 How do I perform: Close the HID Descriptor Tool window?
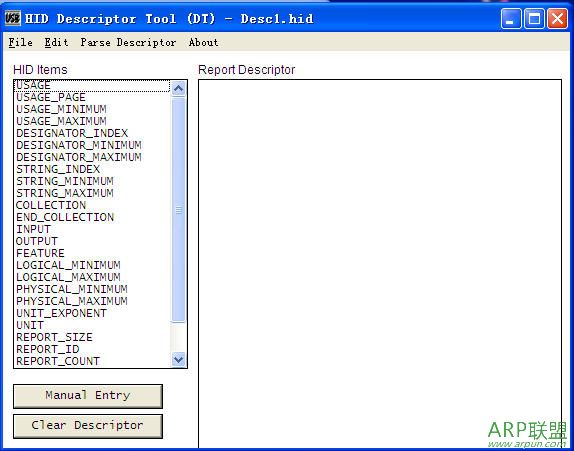557,18
